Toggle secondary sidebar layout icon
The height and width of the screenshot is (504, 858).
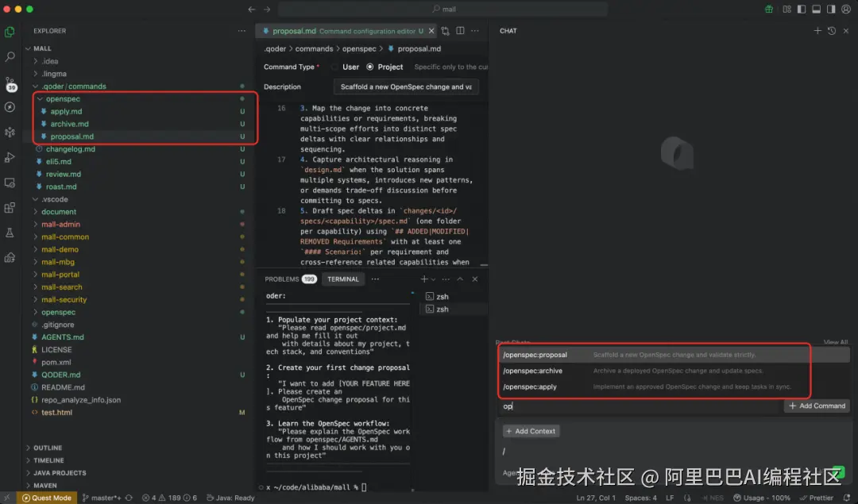coord(831,10)
